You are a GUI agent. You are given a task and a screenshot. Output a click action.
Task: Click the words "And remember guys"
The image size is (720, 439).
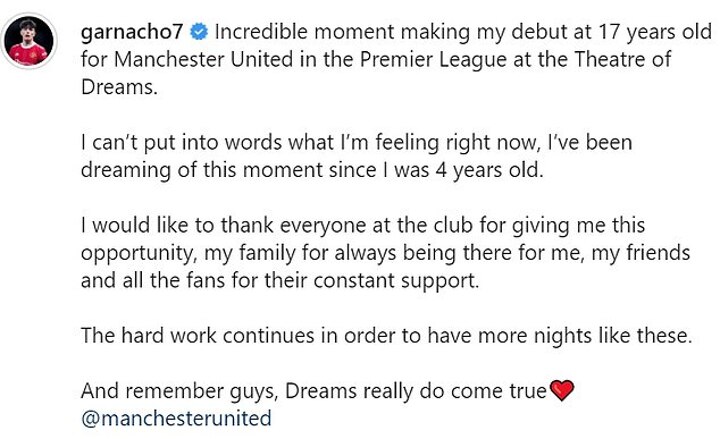[x=165, y=391]
